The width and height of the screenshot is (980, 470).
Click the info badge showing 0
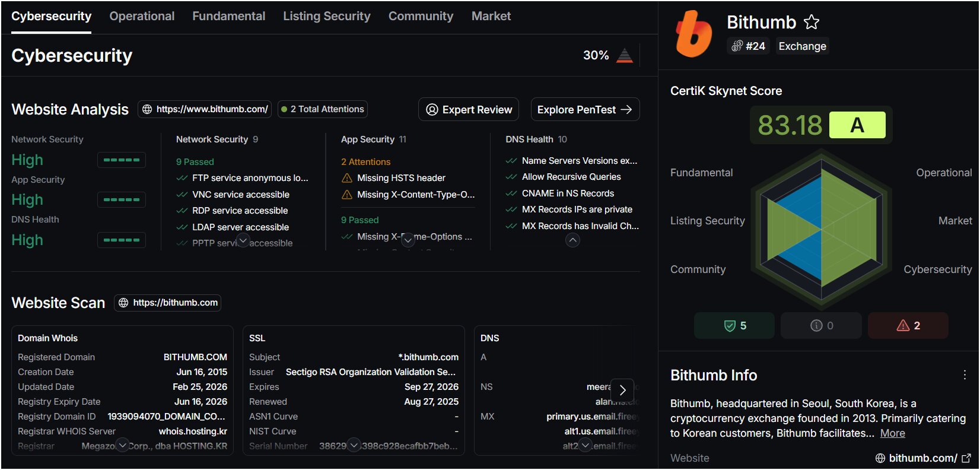(821, 325)
